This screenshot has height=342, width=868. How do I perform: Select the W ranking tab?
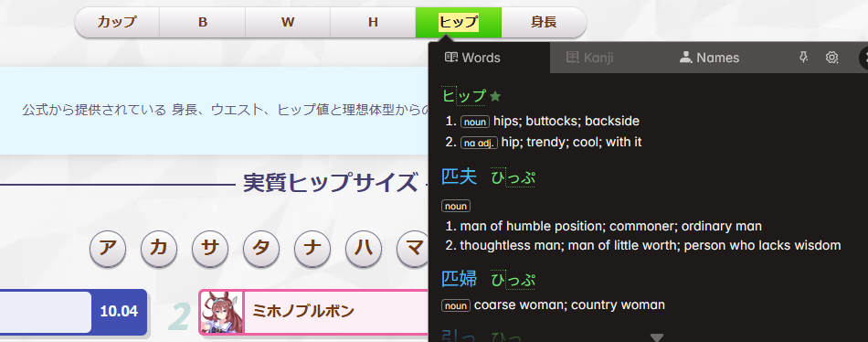tap(288, 22)
